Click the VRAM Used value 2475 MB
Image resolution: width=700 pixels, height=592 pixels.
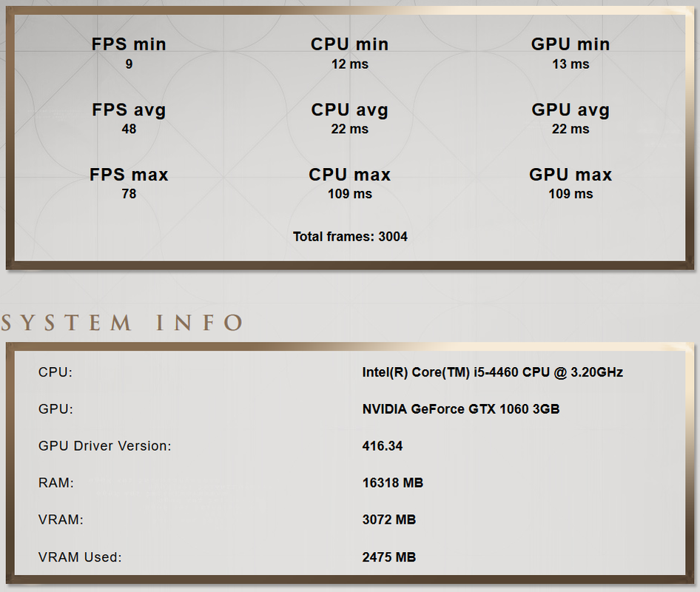pos(388,557)
